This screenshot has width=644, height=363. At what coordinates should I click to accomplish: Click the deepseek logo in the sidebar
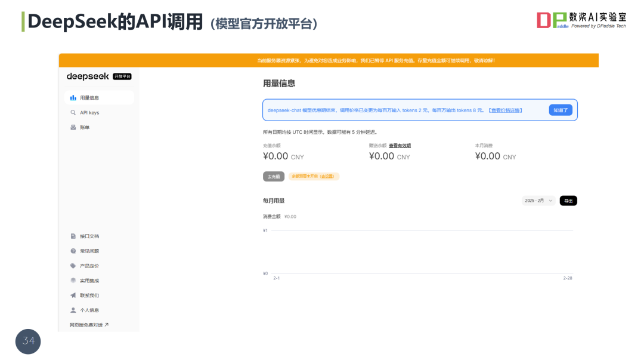tap(88, 76)
